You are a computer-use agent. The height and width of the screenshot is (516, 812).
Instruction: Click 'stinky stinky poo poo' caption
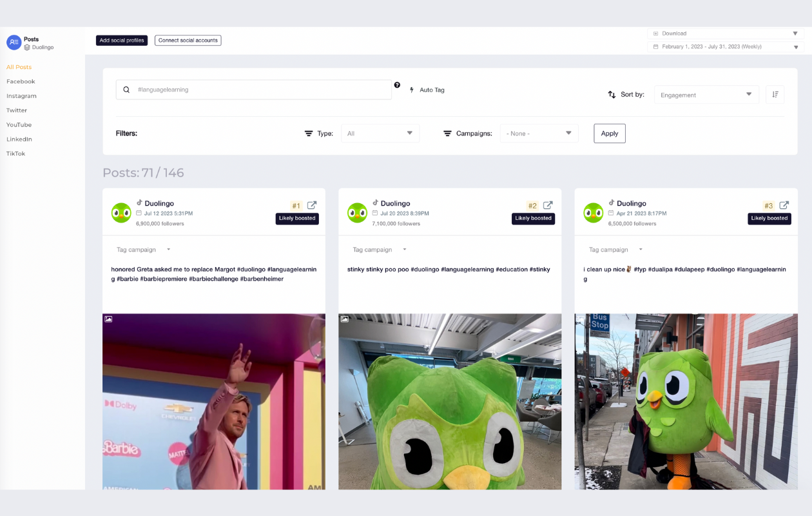click(x=449, y=270)
